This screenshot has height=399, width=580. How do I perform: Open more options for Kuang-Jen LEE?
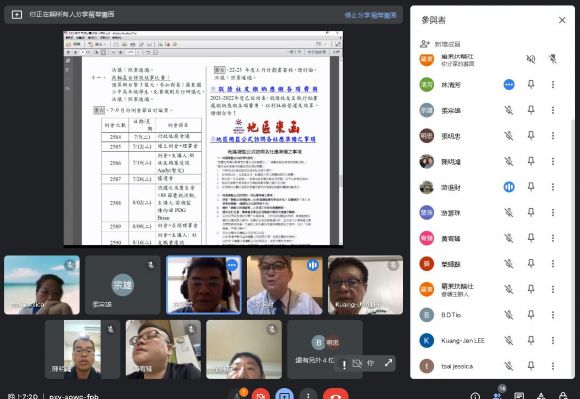553,340
